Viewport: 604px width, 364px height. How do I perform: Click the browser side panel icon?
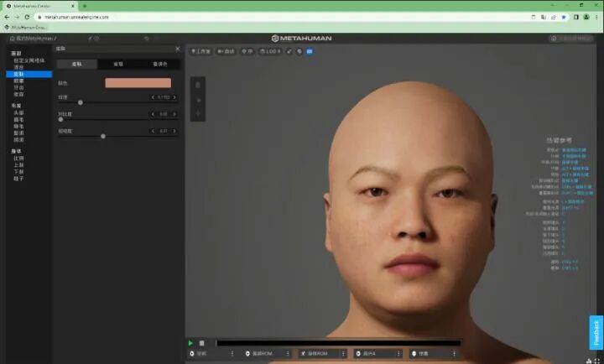575,17
